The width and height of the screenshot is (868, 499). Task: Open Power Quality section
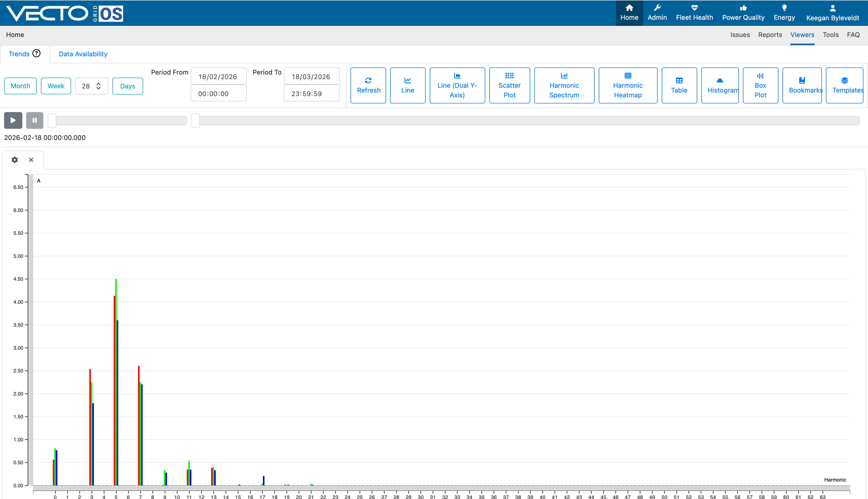(743, 13)
